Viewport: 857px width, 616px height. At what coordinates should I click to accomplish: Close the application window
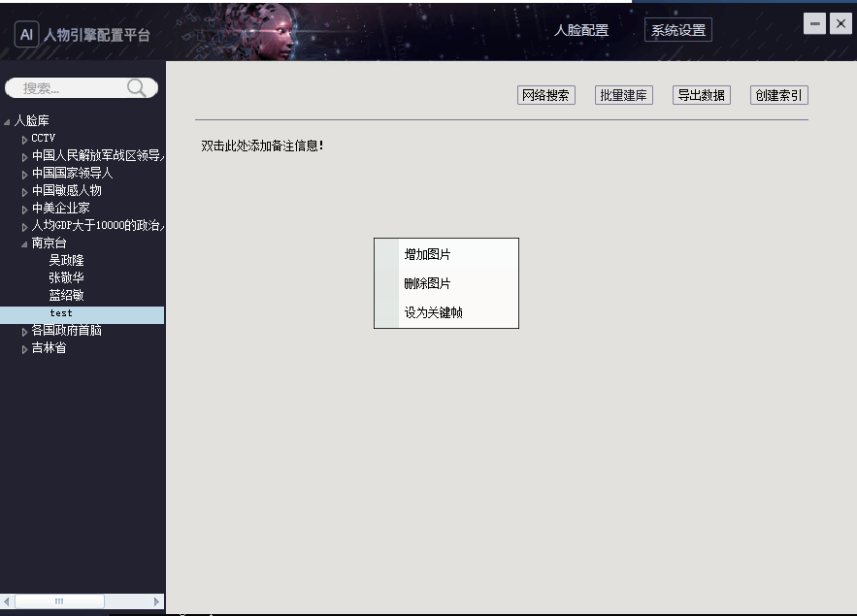click(x=841, y=23)
